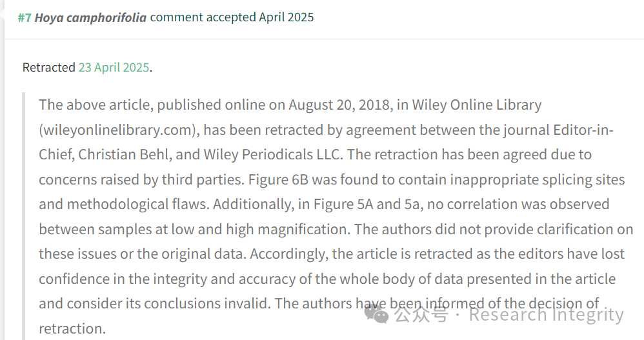Click the grey blockquote bar beside the notice
The image size is (644, 340).
(x=24, y=216)
